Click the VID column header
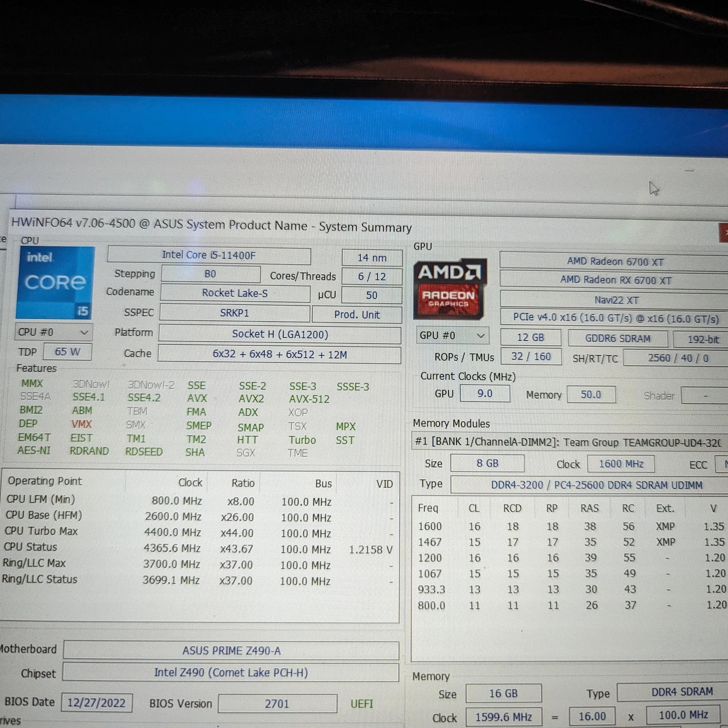728x728 pixels. pos(384,484)
